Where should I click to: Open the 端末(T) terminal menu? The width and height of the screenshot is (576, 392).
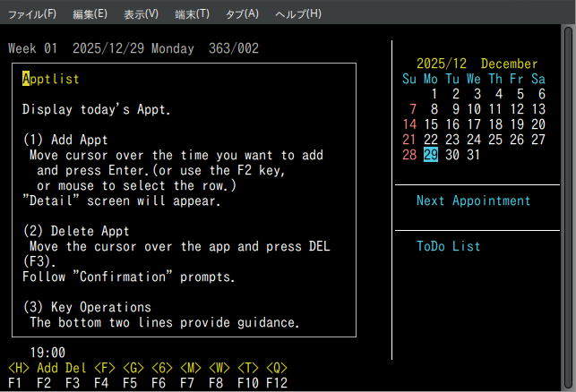click(x=192, y=13)
